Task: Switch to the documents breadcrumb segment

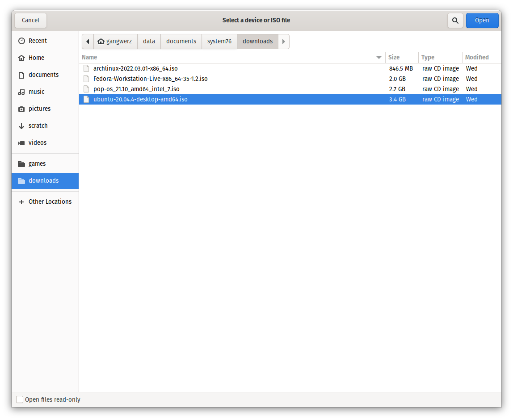Action: [181, 41]
